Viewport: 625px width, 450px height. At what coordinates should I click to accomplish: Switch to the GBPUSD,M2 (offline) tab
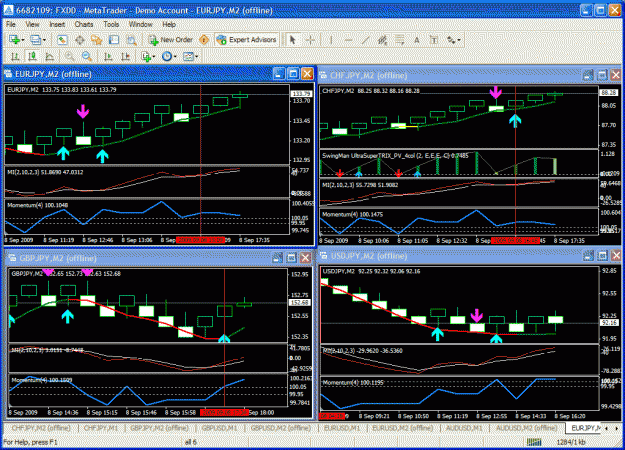tap(281, 428)
